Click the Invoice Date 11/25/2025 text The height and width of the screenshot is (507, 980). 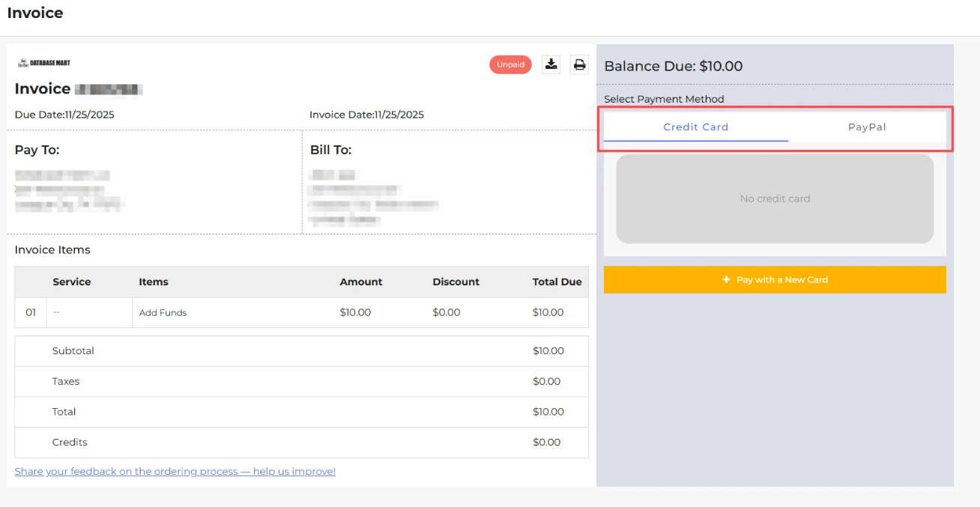tap(366, 115)
